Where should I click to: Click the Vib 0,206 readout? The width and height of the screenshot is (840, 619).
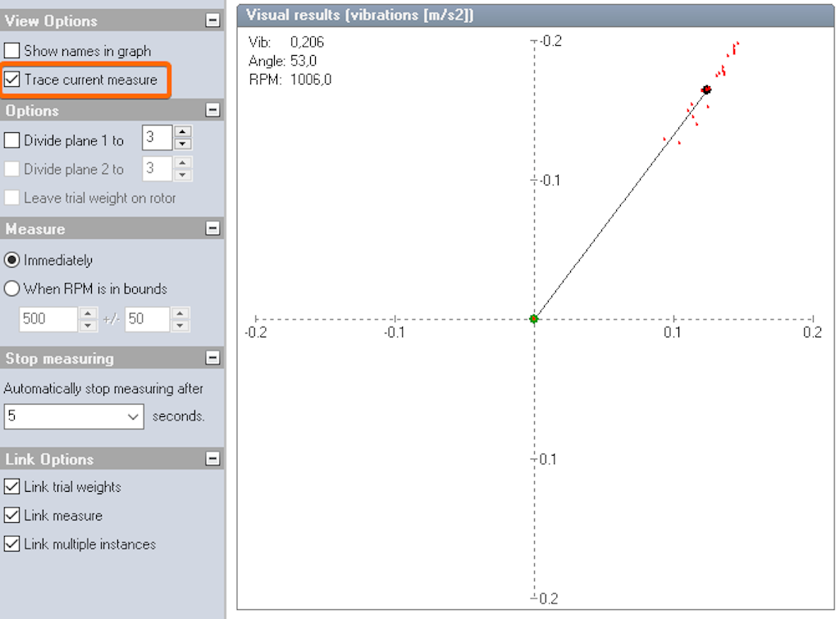[286, 42]
